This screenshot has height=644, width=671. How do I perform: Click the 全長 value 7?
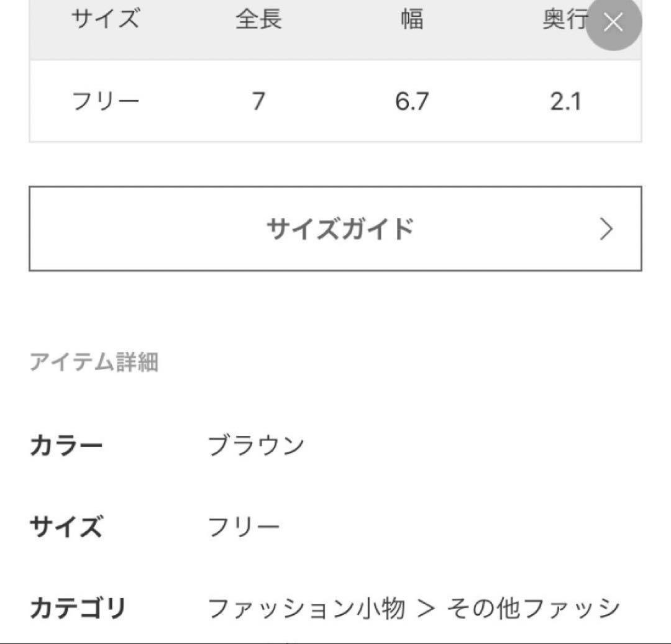pos(258,102)
